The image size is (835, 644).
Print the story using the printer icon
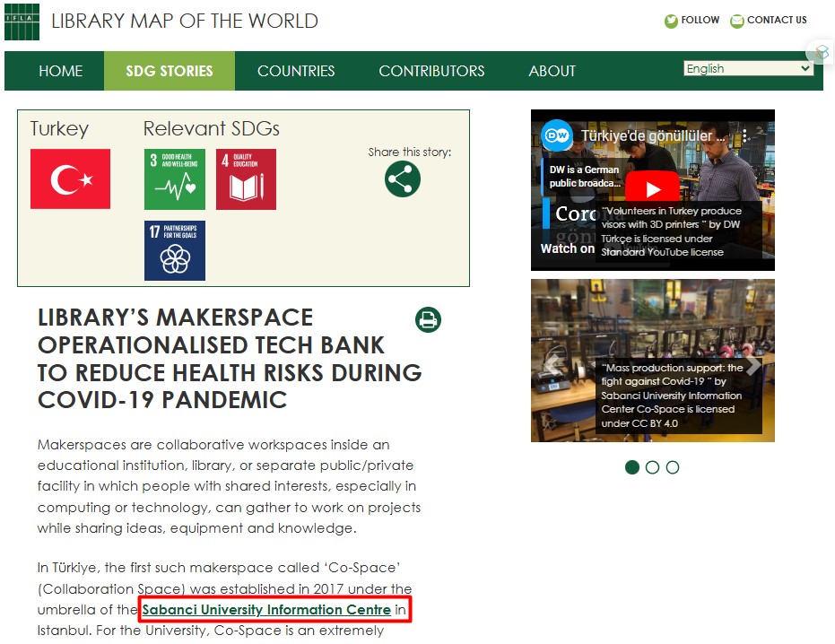(428, 319)
